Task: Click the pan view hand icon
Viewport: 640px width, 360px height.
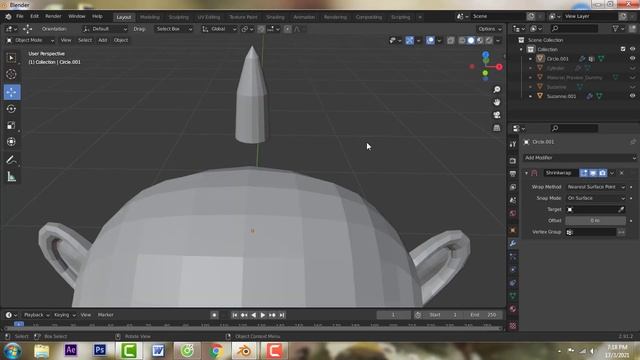Action: [x=497, y=102]
